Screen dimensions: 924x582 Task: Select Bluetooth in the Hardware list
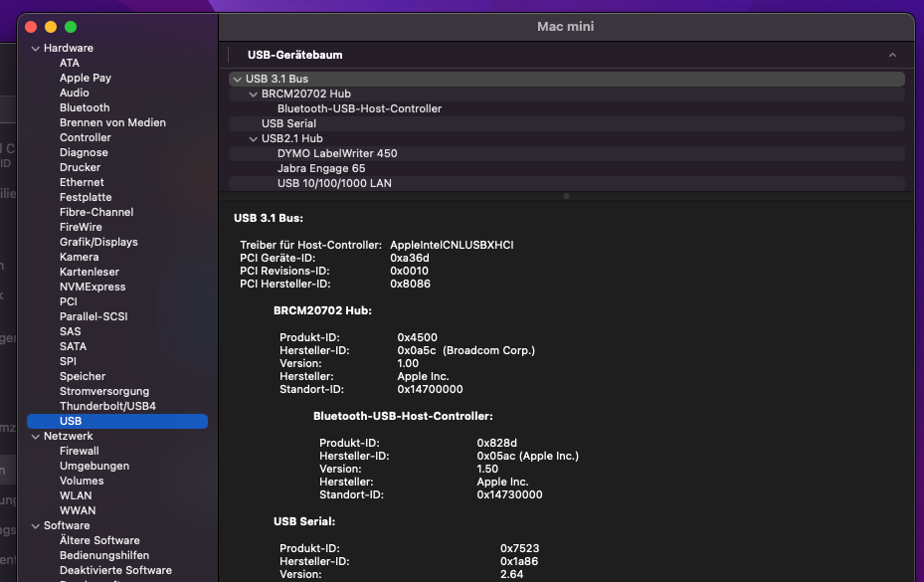coord(85,107)
